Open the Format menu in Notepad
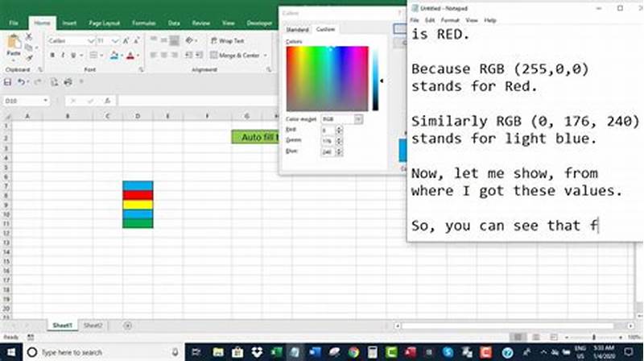This screenshot has width=644, height=361. 450,20
